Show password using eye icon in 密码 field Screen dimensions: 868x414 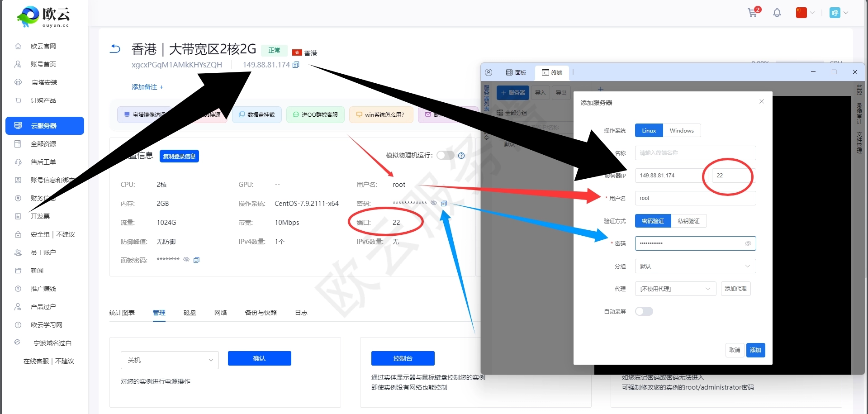[x=749, y=243]
